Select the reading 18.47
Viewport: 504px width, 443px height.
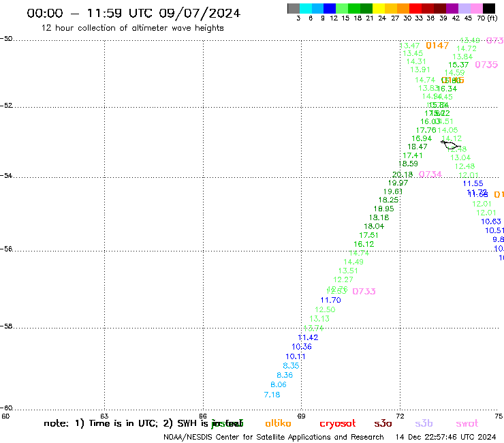tap(418, 147)
